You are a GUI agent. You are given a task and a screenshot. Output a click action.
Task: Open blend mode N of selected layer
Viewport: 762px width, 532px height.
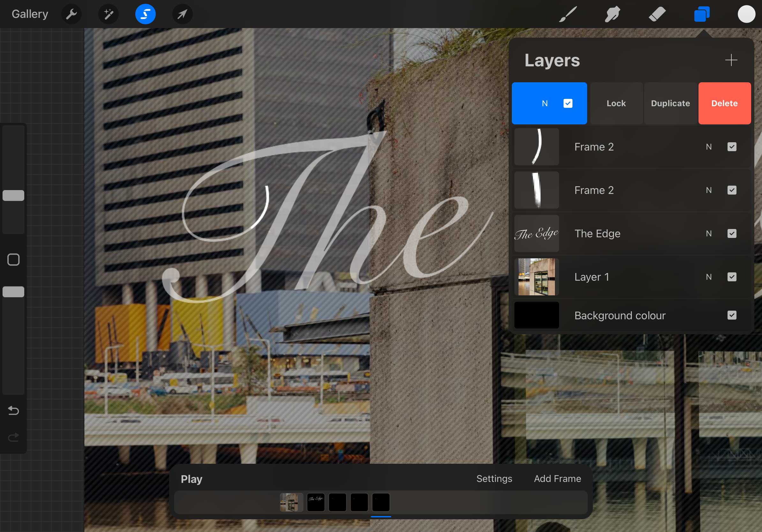[545, 103]
